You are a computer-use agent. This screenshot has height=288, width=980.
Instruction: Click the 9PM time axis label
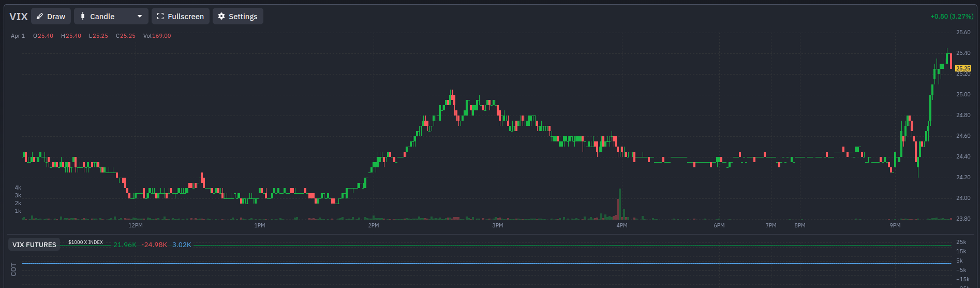895,225
